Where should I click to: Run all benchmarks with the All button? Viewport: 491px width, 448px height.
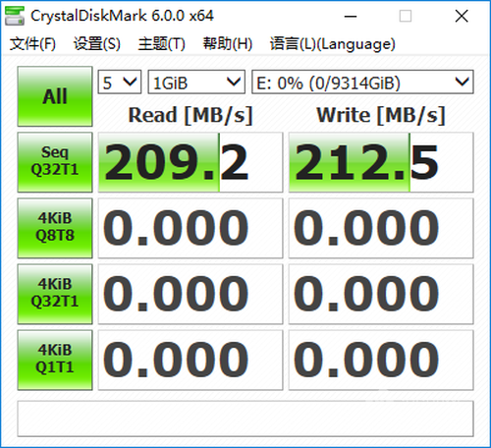55,96
